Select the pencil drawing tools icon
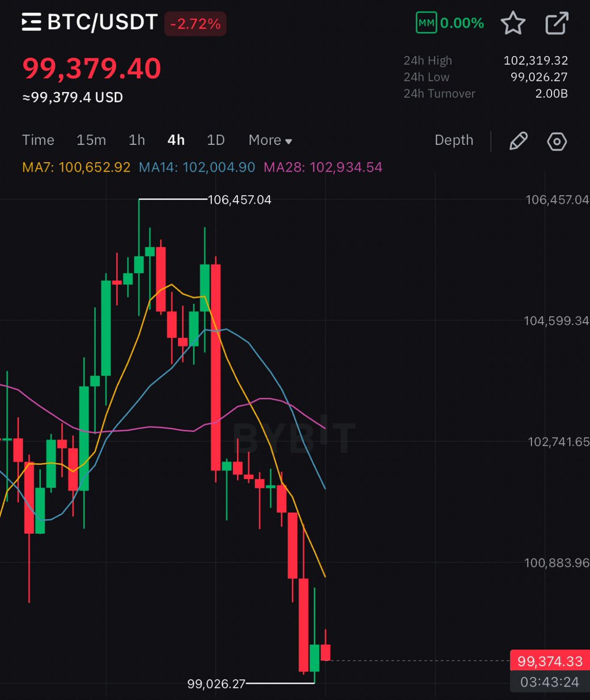This screenshot has width=590, height=700. pos(518,141)
